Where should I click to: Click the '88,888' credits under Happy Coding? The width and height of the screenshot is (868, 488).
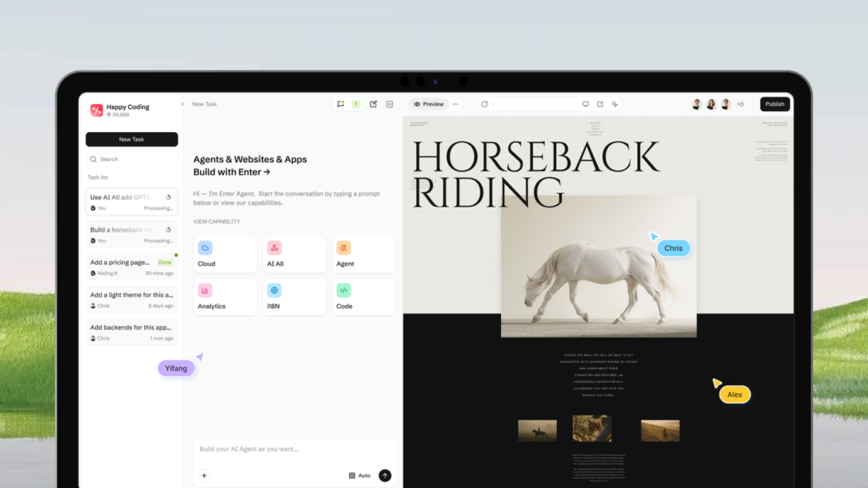pos(118,115)
